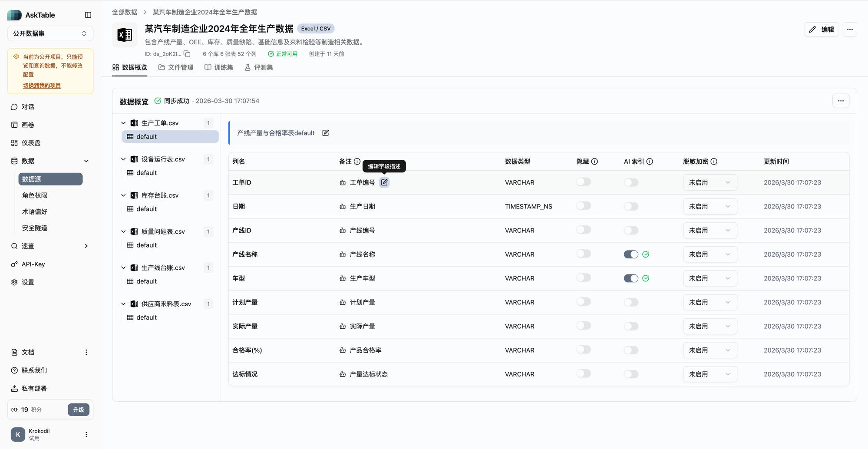Viewport: 868px width, 449px height.
Task: Enable the hide toggle for 日期 column
Action: [x=583, y=206]
